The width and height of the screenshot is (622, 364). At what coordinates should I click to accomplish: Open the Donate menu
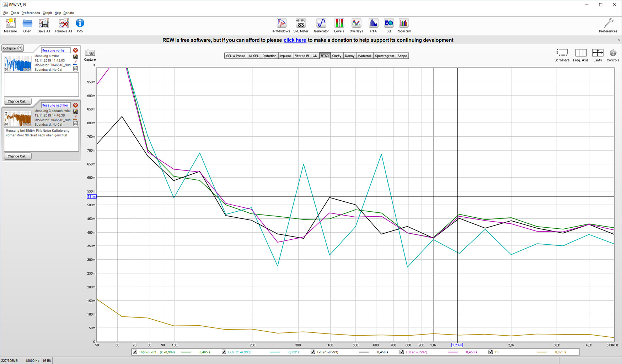[x=69, y=13]
